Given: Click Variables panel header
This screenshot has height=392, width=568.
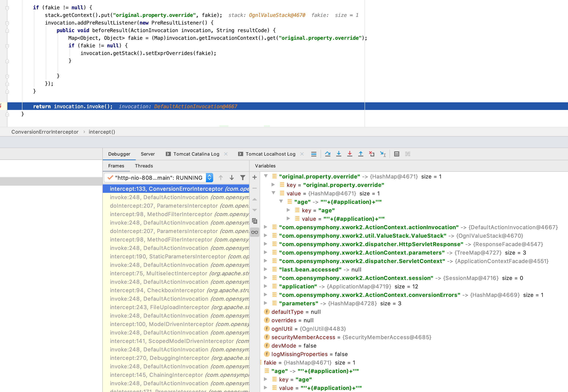Looking at the screenshot, I should 265,166.
